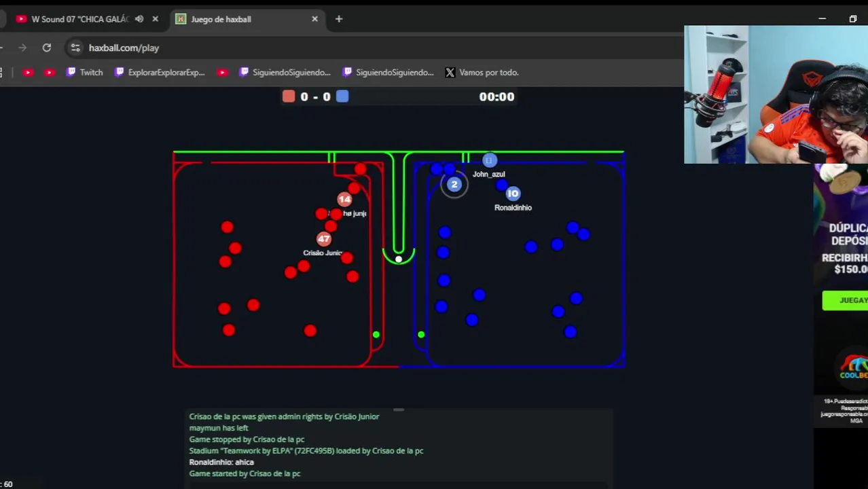Select blue player John_azul disc
The image size is (868, 489).
[489, 160]
